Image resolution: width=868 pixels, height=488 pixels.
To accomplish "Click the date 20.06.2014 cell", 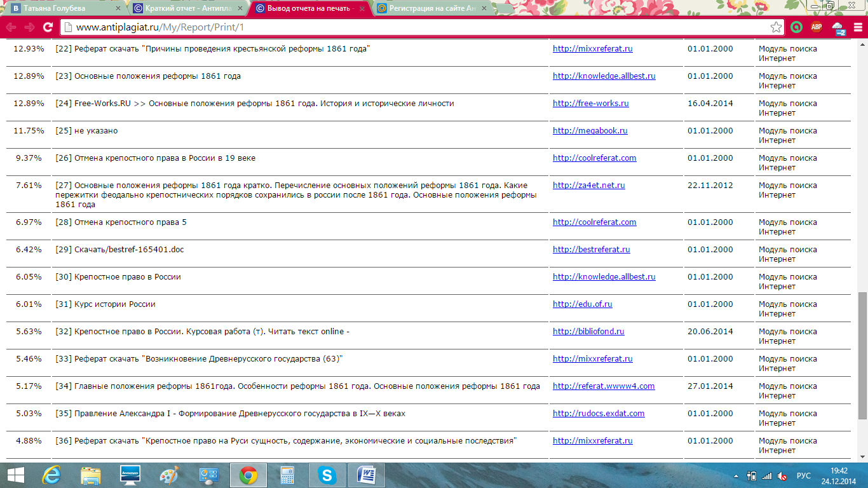I will [x=710, y=332].
